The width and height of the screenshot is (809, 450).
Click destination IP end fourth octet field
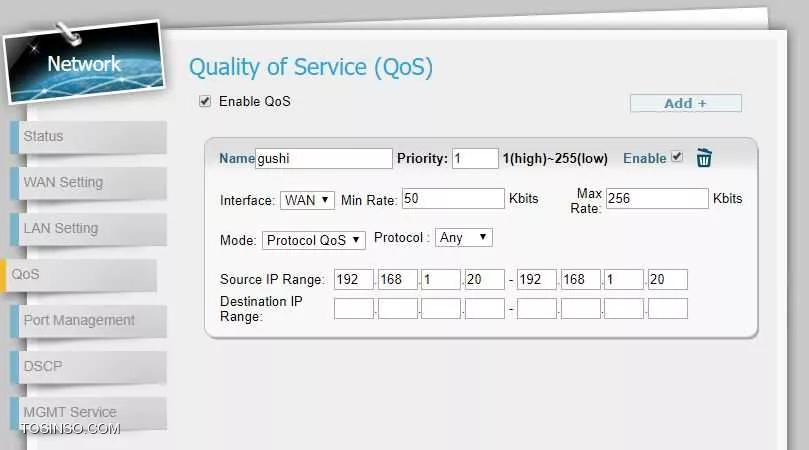point(668,309)
